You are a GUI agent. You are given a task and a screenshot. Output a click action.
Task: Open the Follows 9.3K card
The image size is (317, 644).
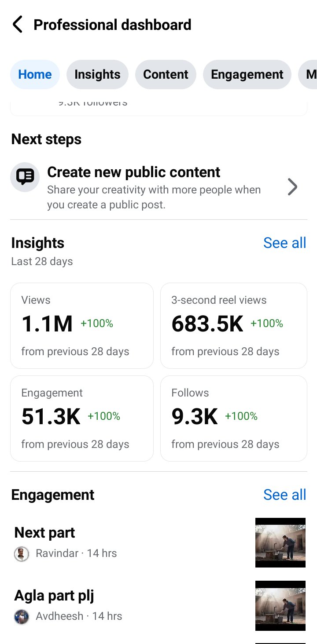pyautogui.click(x=234, y=418)
